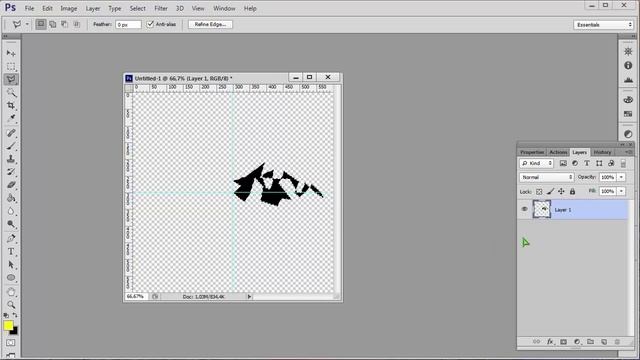Screen dimensions: 640x360
Task: Choose Intersect with selection mode
Action: (76, 24)
